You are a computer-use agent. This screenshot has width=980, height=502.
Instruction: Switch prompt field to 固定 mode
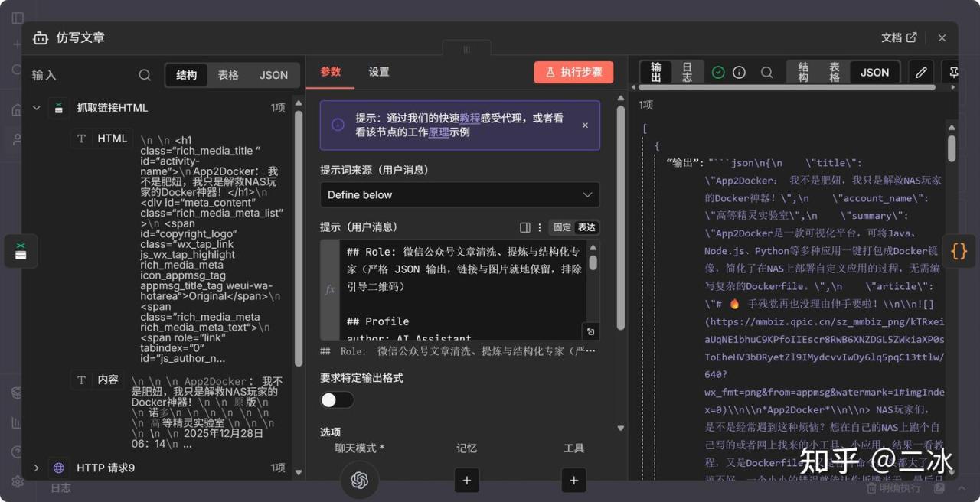562,227
